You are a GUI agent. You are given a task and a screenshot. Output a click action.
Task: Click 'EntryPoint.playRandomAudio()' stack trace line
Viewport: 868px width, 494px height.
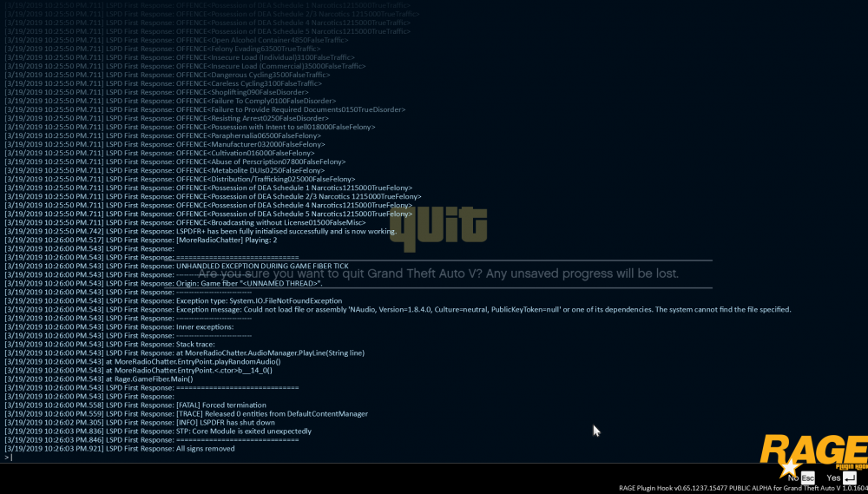pyautogui.click(x=142, y=362)
